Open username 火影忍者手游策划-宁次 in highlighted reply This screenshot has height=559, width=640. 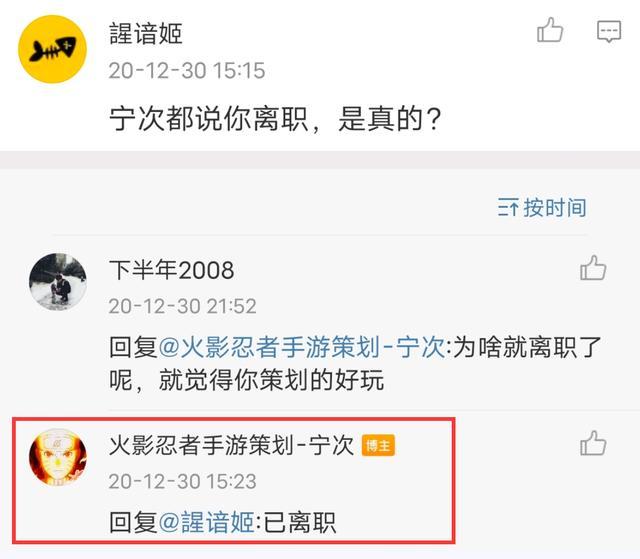coord(231,445)
